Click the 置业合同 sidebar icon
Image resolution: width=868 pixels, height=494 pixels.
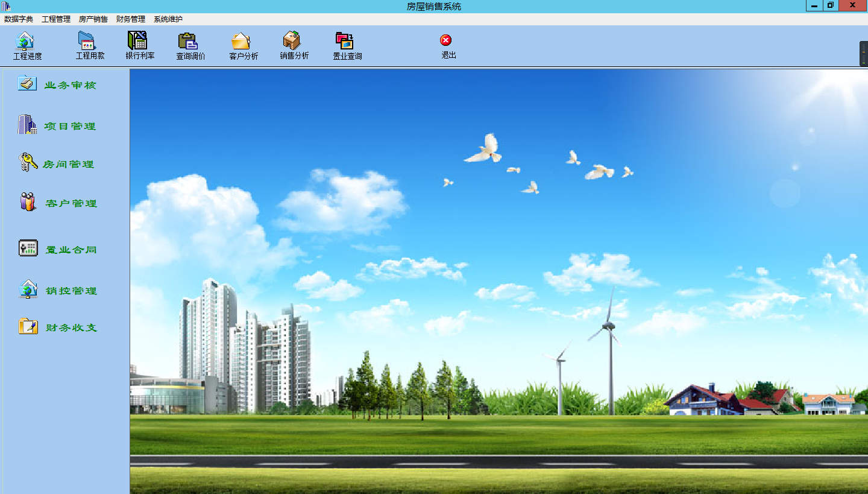pyautogui.click(x=28, y=248)
